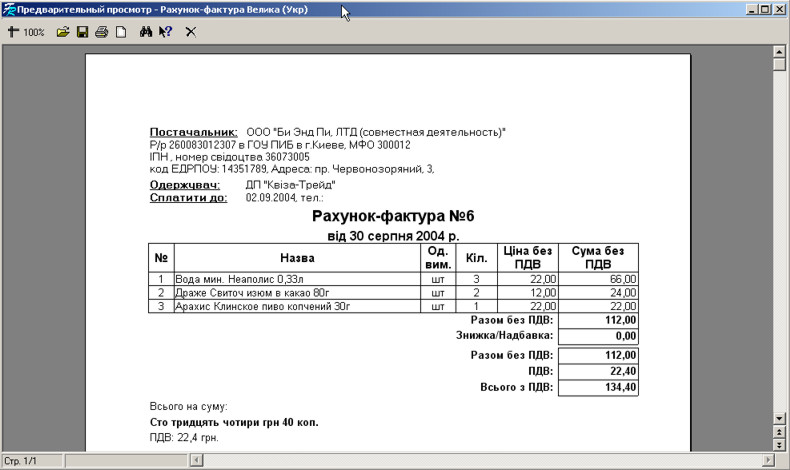This screenshot has width=790, height=470.
Task: Click the blank page setup icon
Action: click(x=120, y=32)
